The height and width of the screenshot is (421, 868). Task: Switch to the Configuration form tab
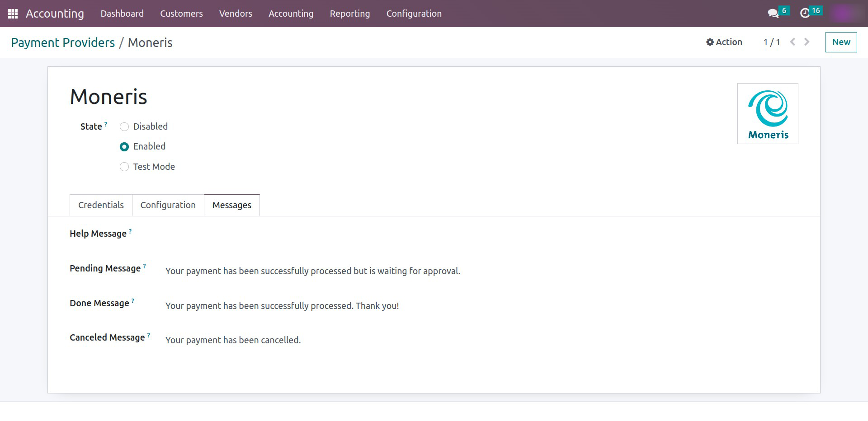(x=168, y=205)
